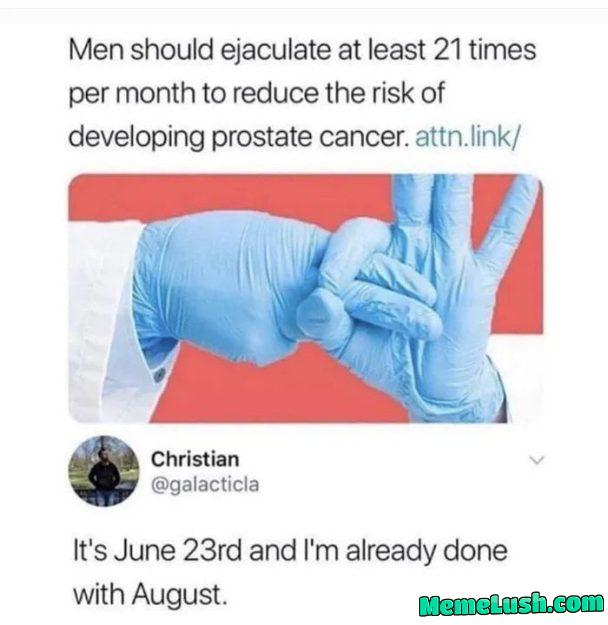The image size is (608, 625).
Task: Select the June 23rd tweet text
Action: point(290,572)
